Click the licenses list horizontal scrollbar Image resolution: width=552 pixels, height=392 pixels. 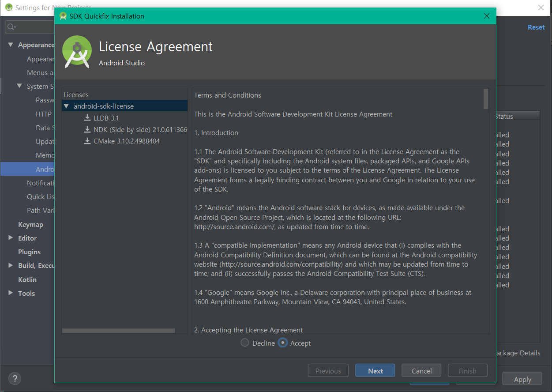pos(118,331)
